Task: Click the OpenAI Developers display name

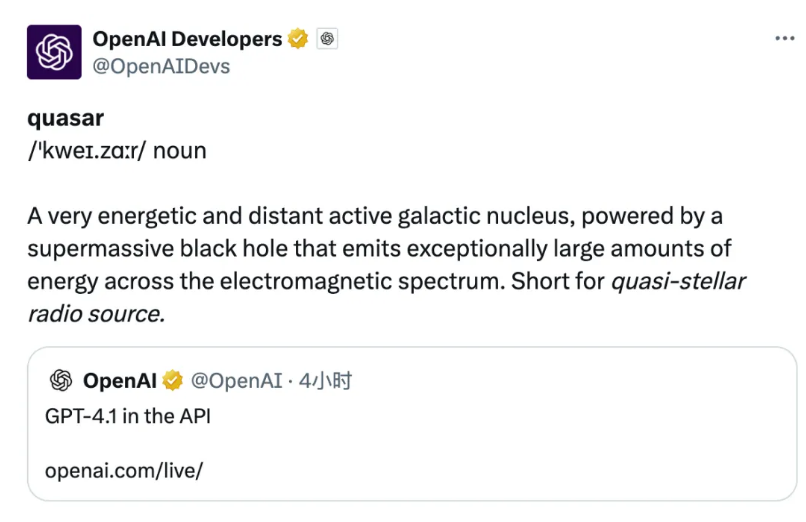Action: [187, 39]
